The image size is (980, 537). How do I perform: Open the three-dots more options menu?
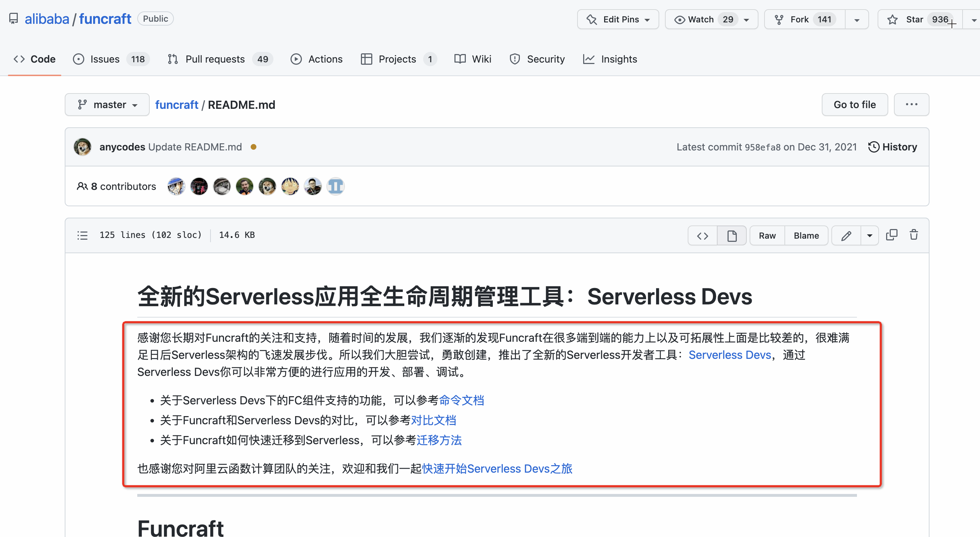(x=911, y=105)
